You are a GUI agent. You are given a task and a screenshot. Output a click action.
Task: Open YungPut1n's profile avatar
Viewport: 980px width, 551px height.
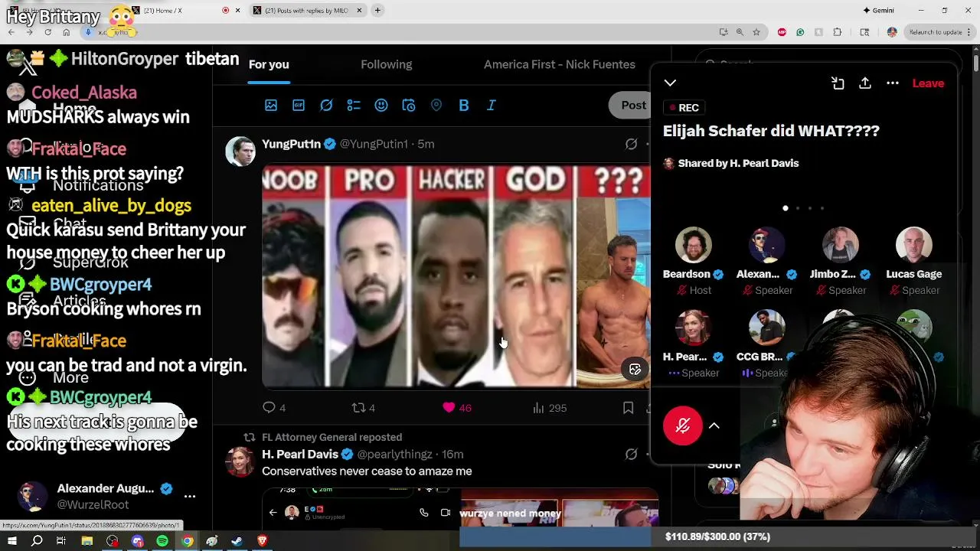click(240, 152)
